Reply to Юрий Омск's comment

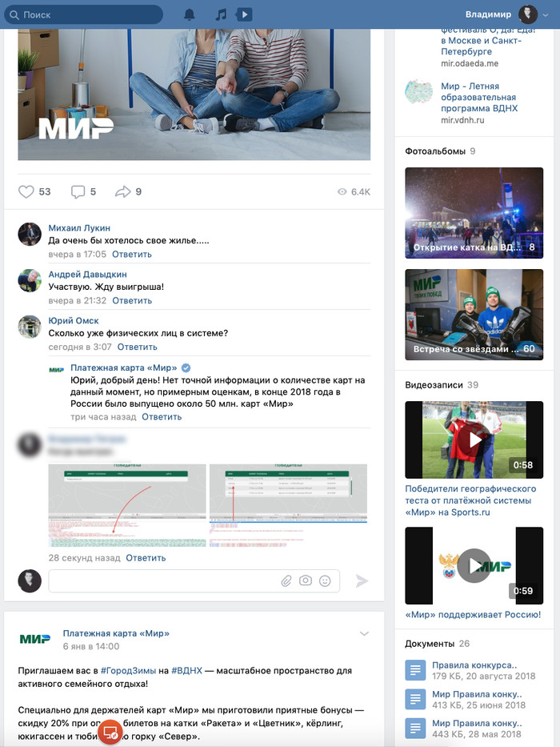(137, 347)
